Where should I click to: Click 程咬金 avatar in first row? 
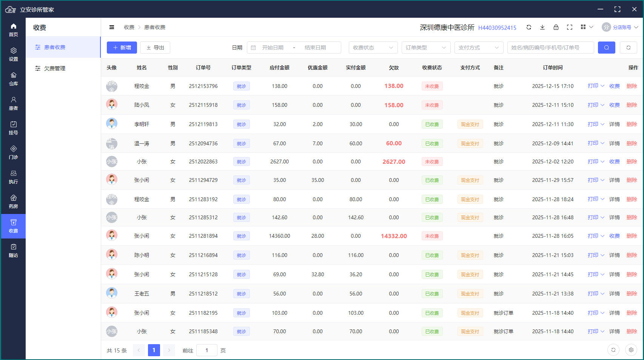[112, 86]
